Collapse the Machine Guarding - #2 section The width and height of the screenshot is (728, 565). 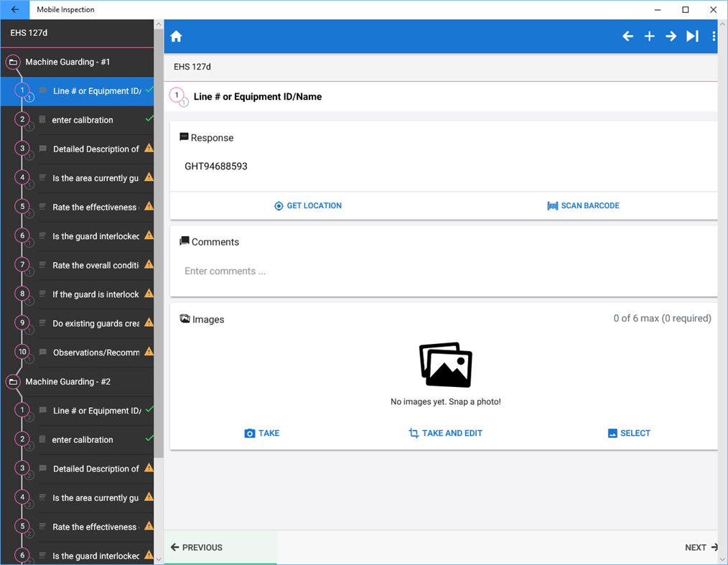[x=14, y=382]
